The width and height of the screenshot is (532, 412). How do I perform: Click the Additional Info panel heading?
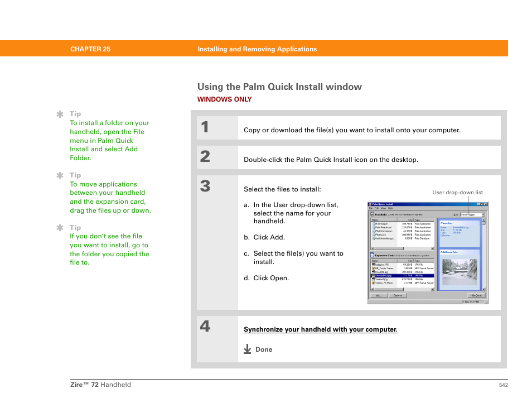pyautogui.click(x=449, y=252)
